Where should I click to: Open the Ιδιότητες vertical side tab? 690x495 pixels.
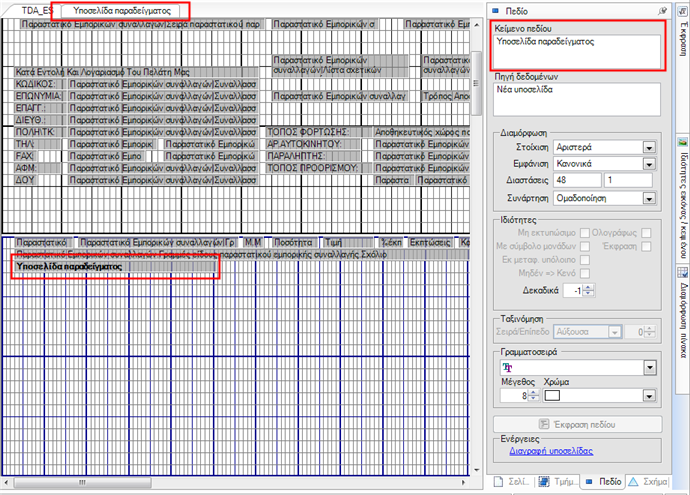click(x=683, y=199)
